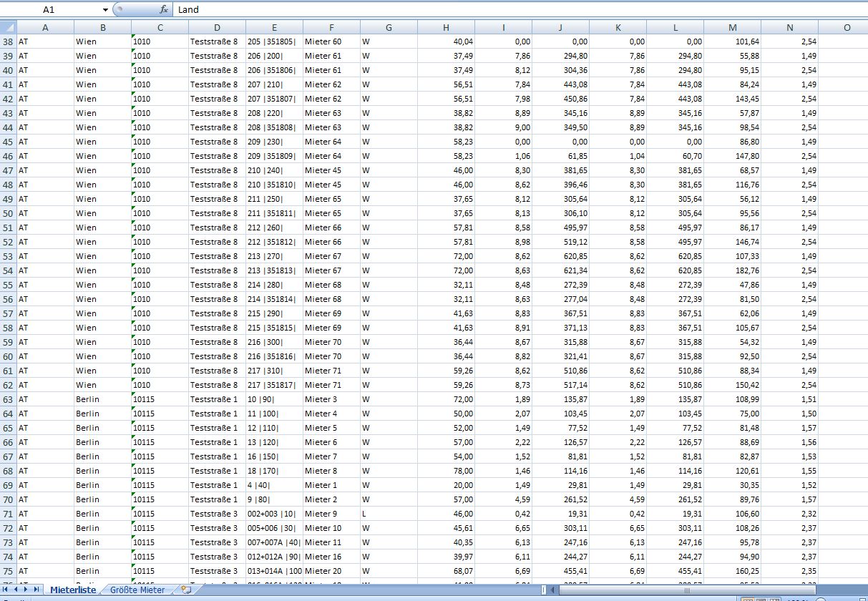Screen dimensions: 868x601
Task: Click cell with Mieter 60
Action: point(331,41)
